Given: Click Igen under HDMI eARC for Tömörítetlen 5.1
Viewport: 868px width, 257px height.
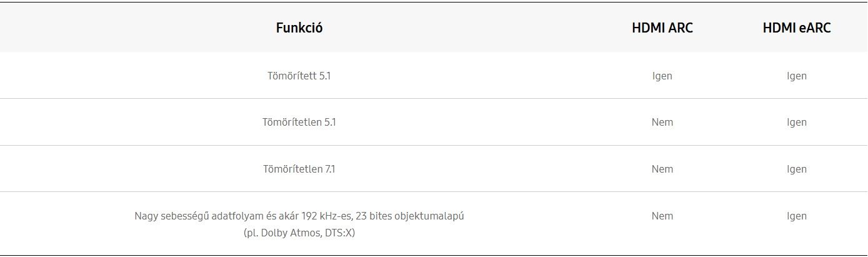Looking at the screenshot, I should coord(797,122).
